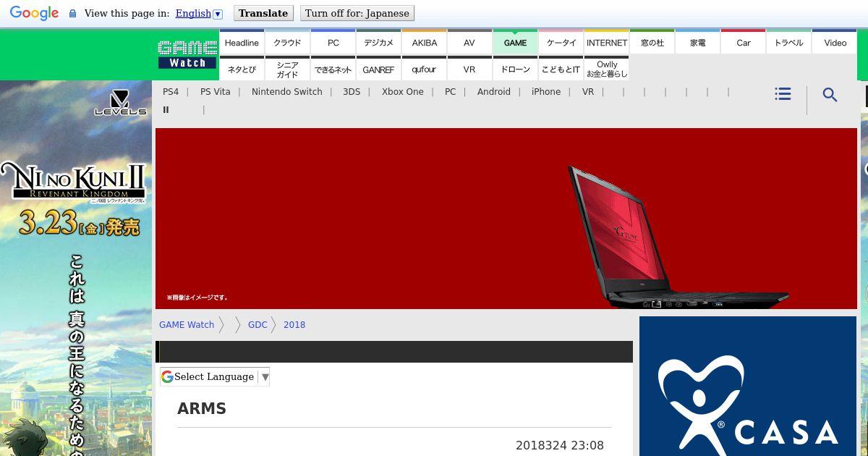Click the Level-5 logo in side ad
Image resolution: width=868 pixels, height=456 pixels.
(120, 103)
